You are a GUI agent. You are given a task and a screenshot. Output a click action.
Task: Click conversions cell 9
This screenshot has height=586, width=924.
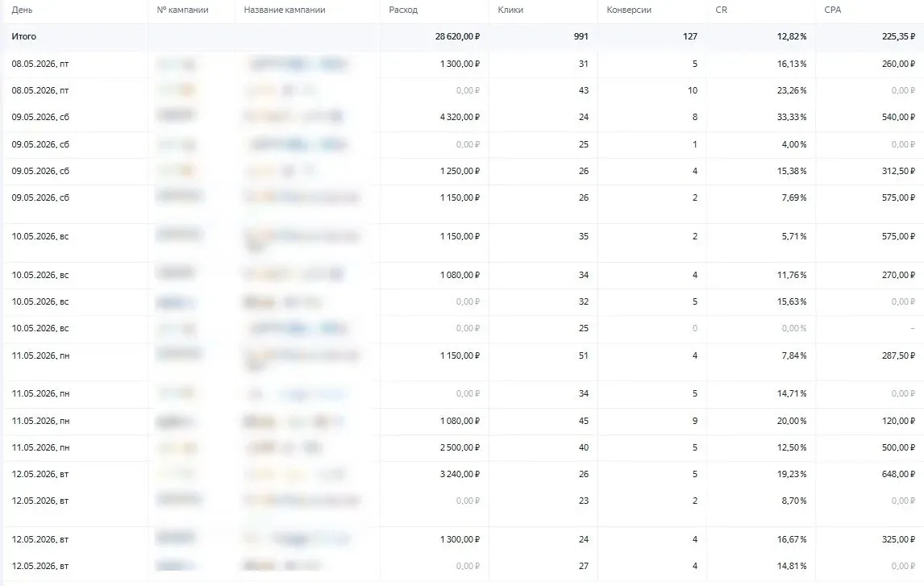click(695, 421)
